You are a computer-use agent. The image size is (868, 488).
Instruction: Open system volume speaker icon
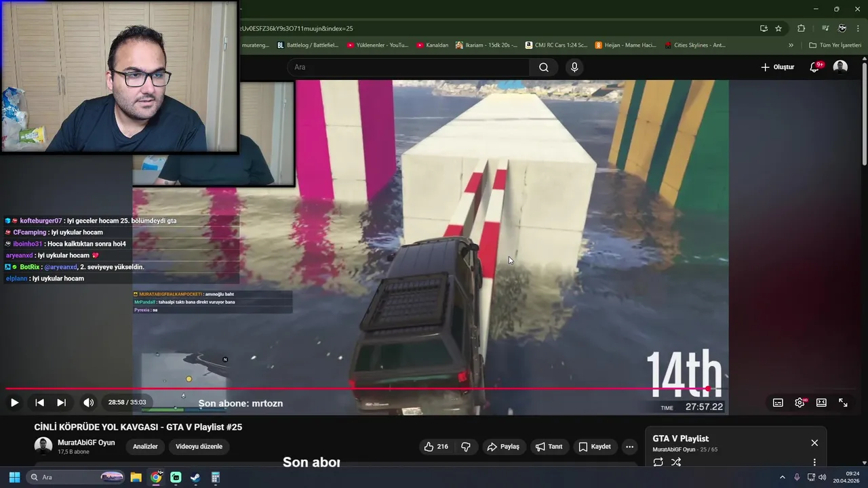pos(822,477)
